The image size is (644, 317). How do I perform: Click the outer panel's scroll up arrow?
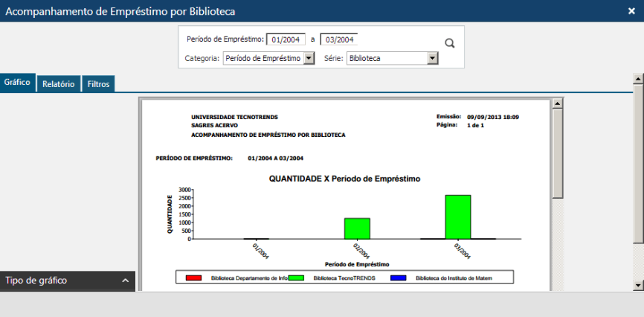click(638, 77)
